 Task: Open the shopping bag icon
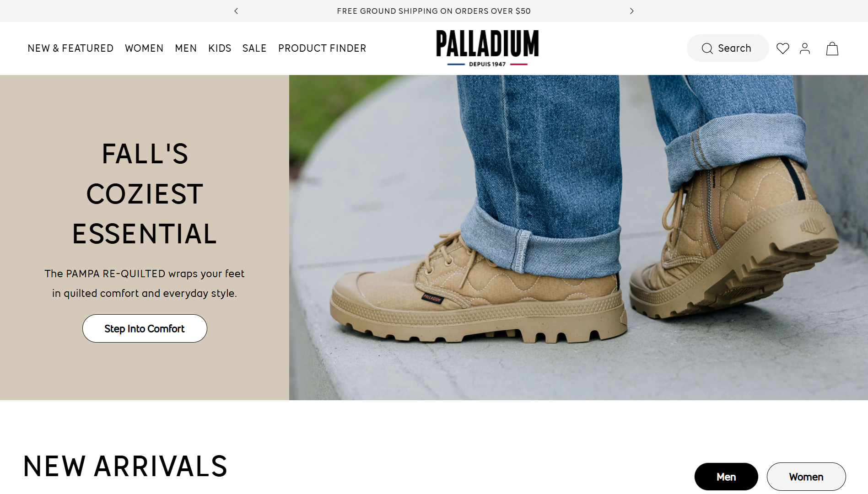pos(832,48)
